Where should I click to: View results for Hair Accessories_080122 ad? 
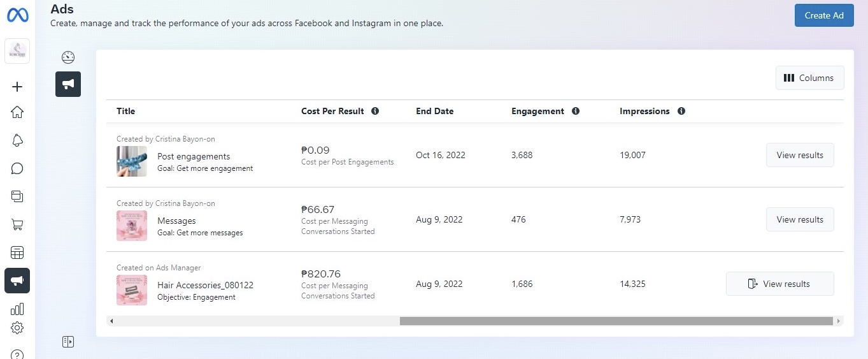click(779, 284)
